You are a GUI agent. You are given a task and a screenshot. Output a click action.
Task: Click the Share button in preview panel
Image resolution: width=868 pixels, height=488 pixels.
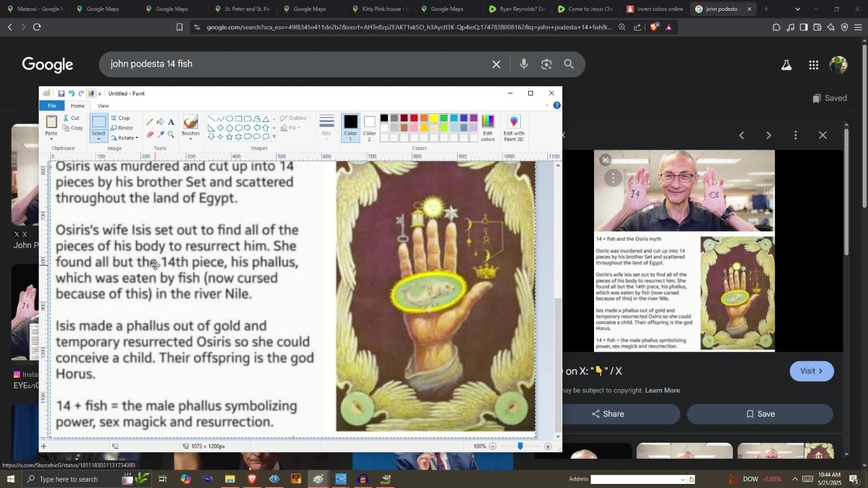tap(608, 414)
